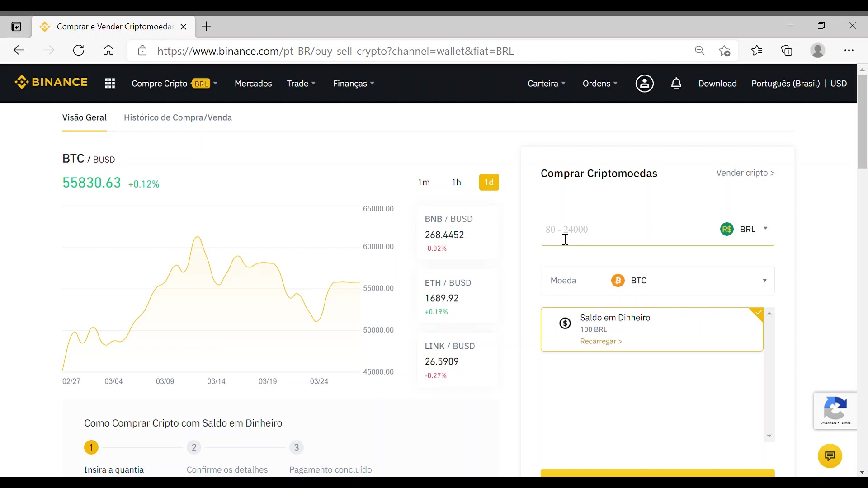The image size is (868, 488).
Task: Open the LINK / BUSD price card
Action: pos(457,360)
